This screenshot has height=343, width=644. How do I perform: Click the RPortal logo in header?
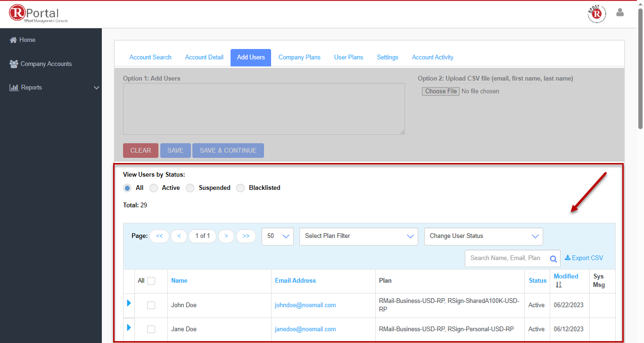click(x=39, y=14)
